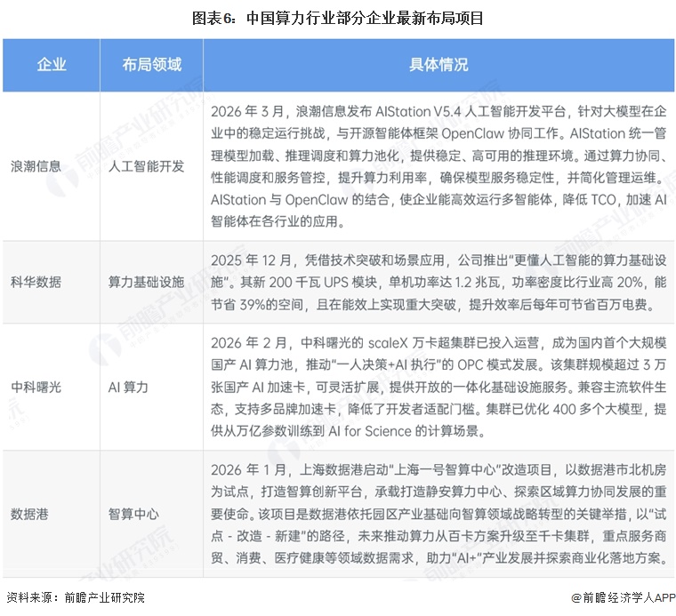
Task: Select the '智算中心' field cell
Action: 152,514
